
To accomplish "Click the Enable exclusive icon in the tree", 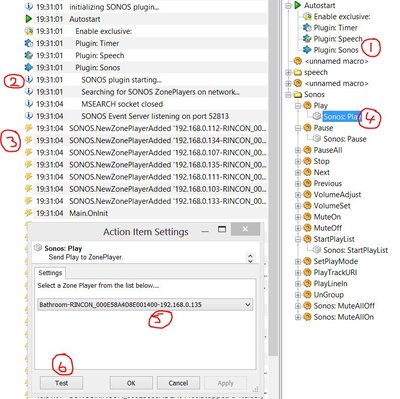I will pyautogui.click(x=307, y=16).
